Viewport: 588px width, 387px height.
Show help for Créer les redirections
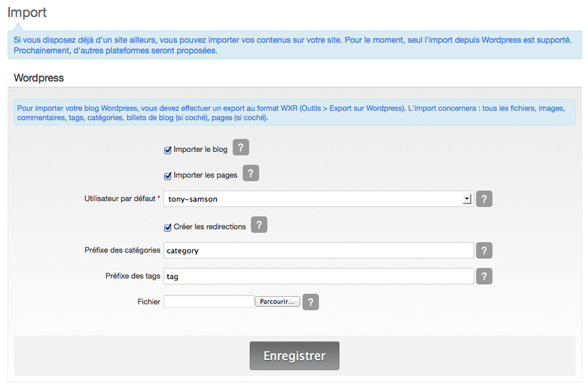point(259,225)
